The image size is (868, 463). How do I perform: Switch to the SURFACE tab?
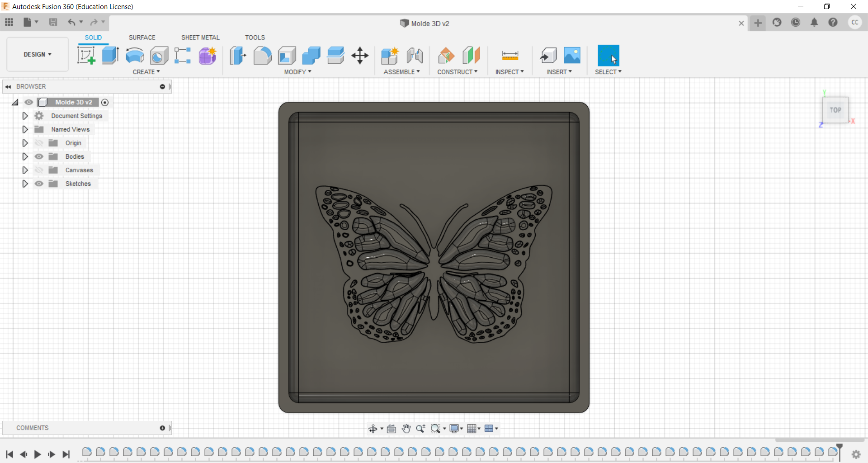[142, 38]
